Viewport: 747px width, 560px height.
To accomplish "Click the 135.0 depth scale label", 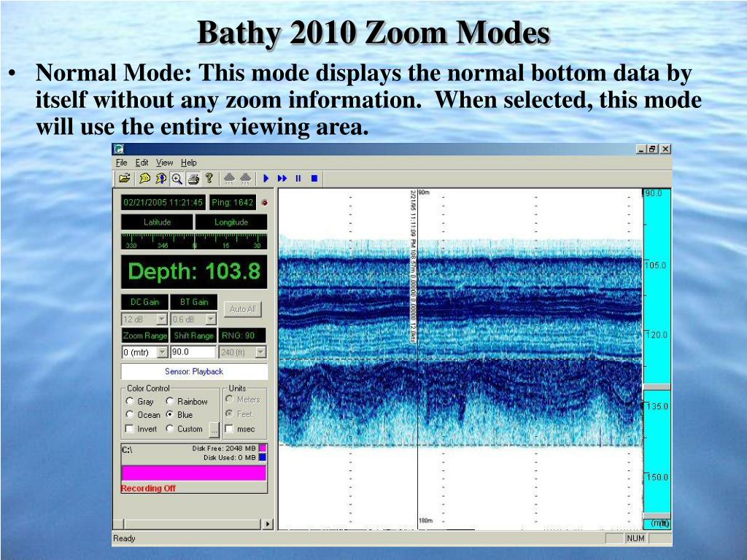I will tap(657, 406).
